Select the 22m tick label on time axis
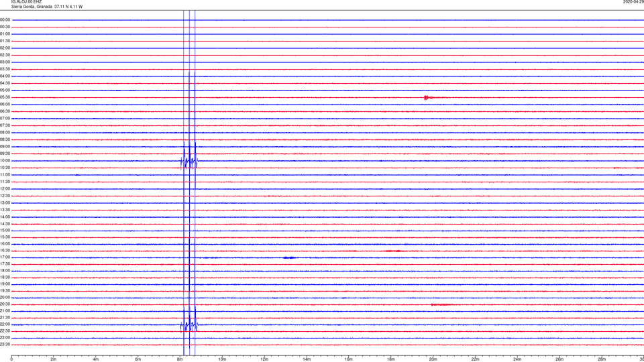 click(x=475, y=359)
